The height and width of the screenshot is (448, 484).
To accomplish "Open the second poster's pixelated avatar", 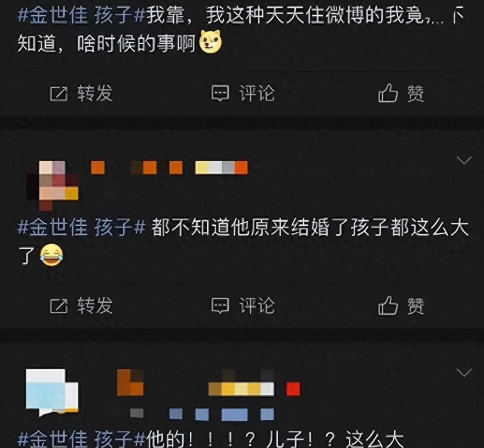I will [x=52, y=185].
